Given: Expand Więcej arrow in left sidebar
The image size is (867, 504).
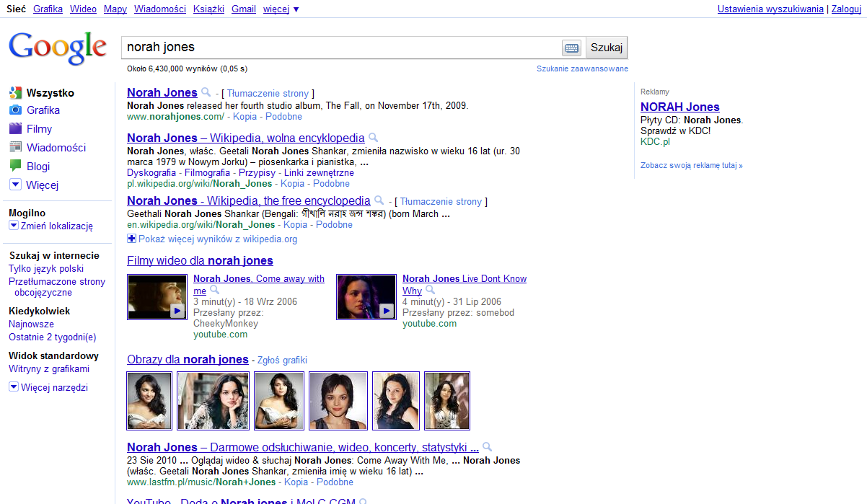Looking at the screenshot, I should coord(15,185).
